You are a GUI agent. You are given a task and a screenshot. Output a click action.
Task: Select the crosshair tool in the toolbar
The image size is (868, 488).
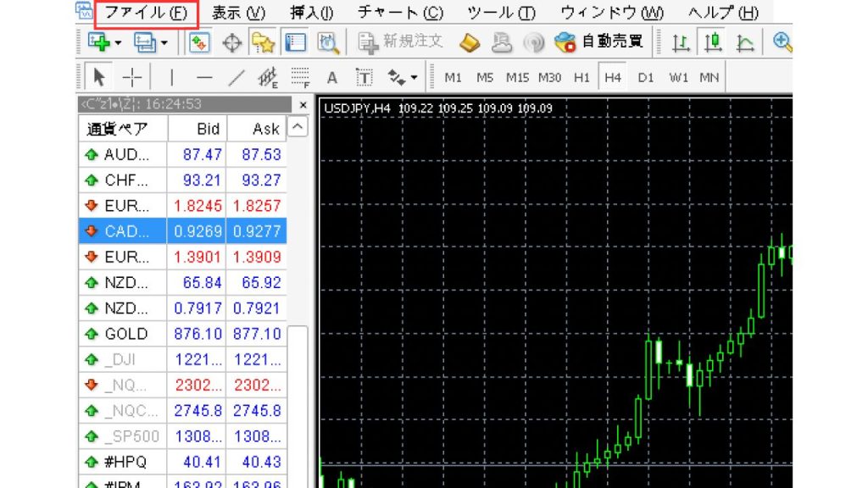[x=132, y=78]
